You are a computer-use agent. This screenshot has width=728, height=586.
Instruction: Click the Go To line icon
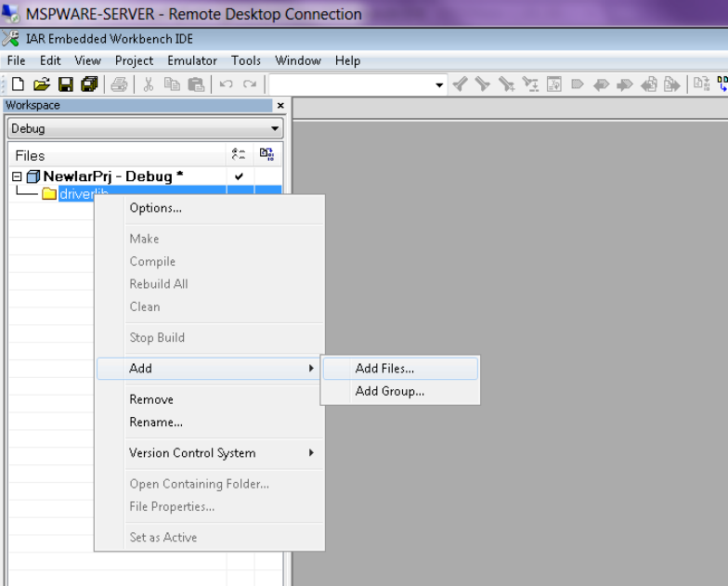pos(553,84)
